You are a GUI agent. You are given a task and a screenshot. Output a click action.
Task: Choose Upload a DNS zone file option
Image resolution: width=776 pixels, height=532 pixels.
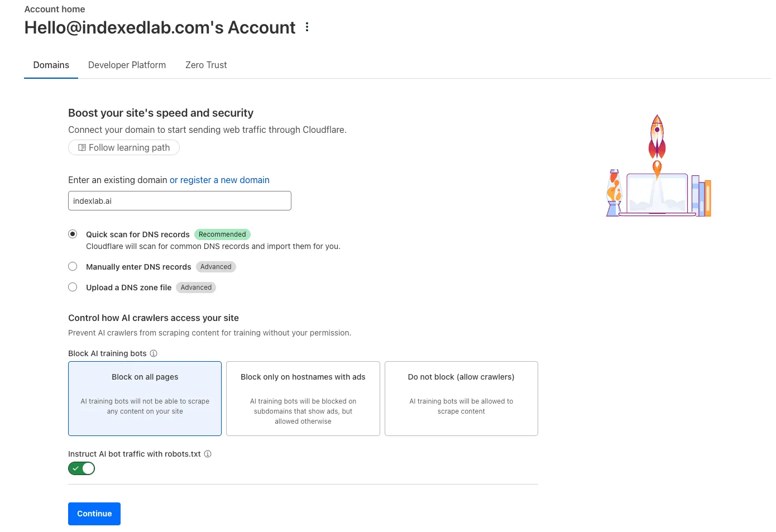[73, 287]
